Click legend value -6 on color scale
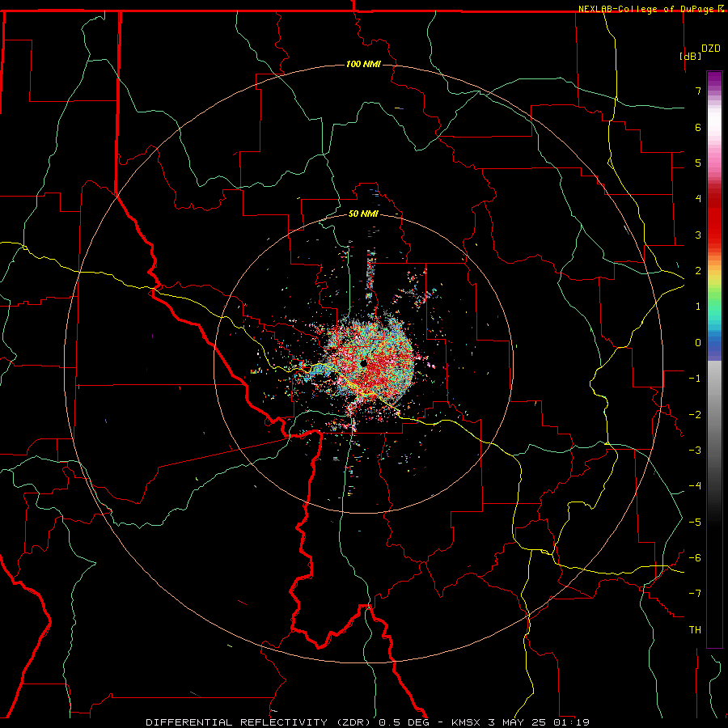The image size is (728, 728). [x=695, y=558]
